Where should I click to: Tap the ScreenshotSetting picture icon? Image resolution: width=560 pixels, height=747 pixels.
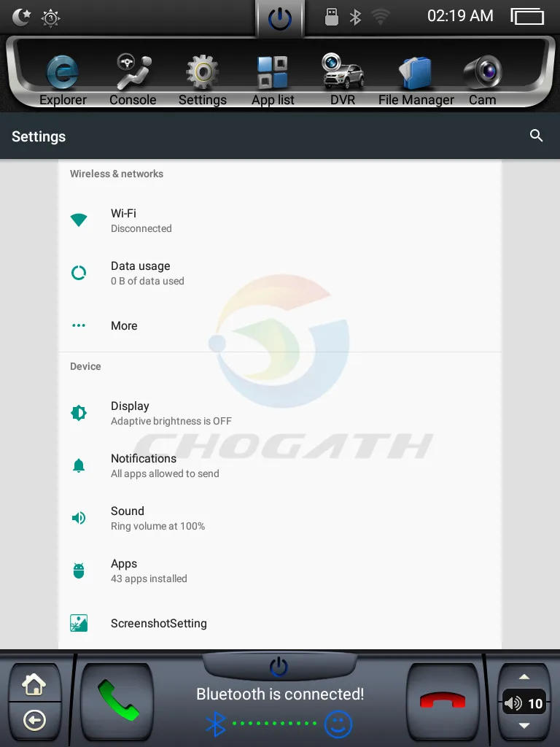tap(79, 623)
